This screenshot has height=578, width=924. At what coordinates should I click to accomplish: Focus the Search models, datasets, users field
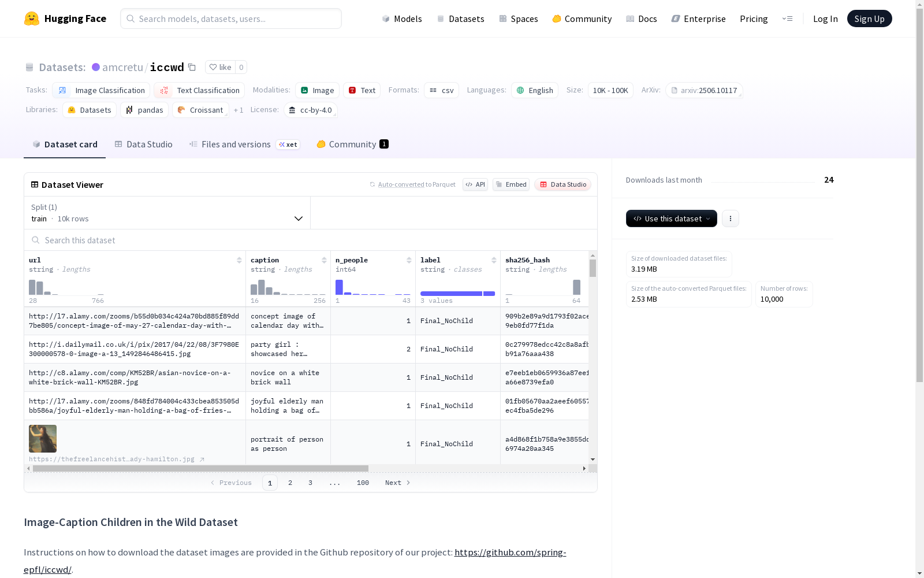tap(231, 18)
